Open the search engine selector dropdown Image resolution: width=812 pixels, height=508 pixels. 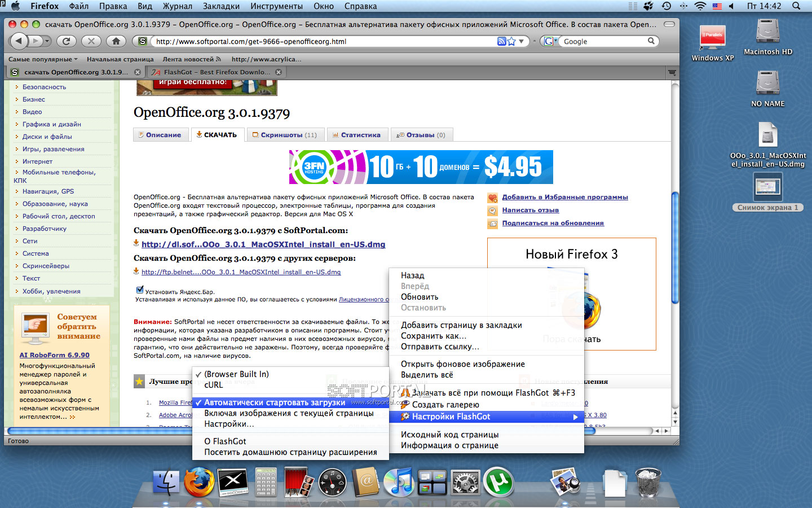coord(549,41)
